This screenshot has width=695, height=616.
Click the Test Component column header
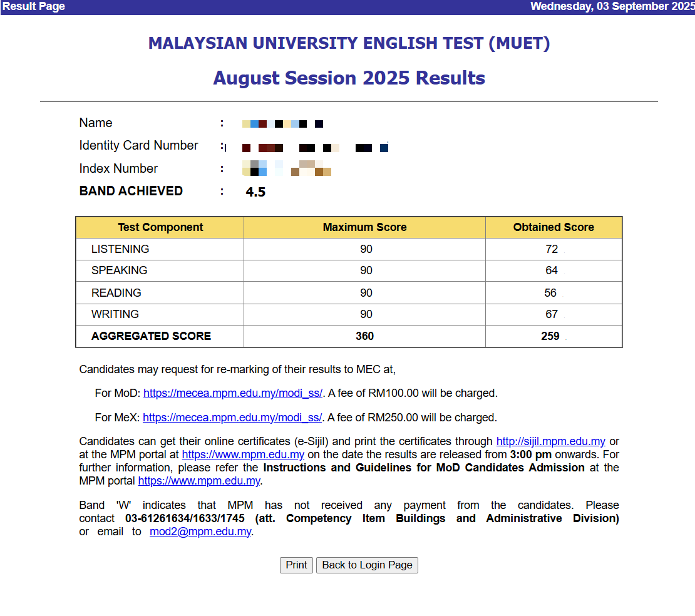tap(160, 227)
